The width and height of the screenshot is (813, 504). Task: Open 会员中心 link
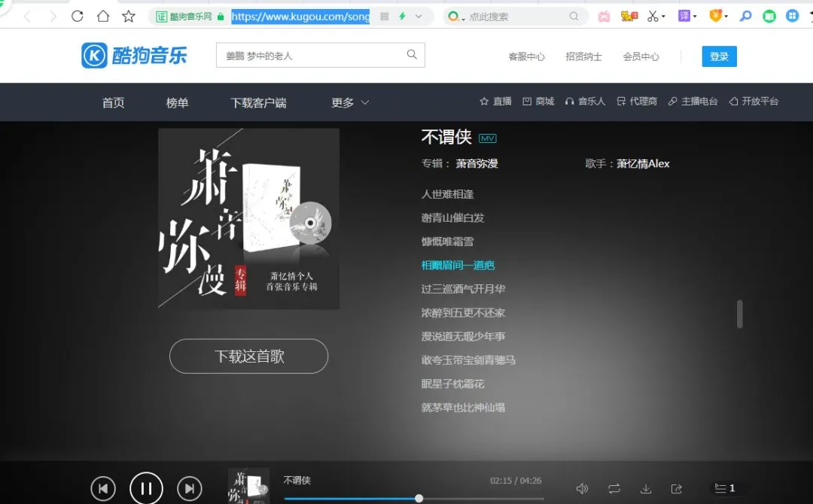click(641, 56)
